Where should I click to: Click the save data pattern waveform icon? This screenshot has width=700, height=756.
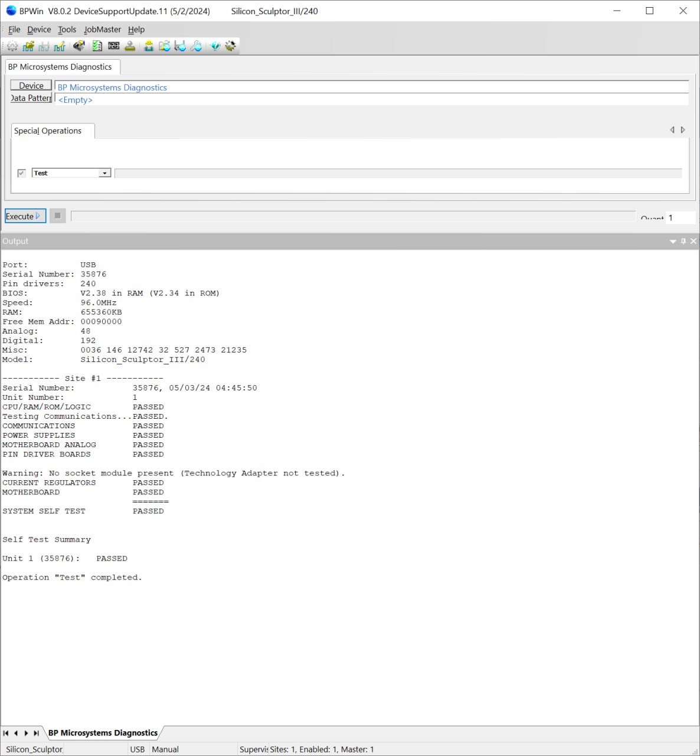(44, 46)
